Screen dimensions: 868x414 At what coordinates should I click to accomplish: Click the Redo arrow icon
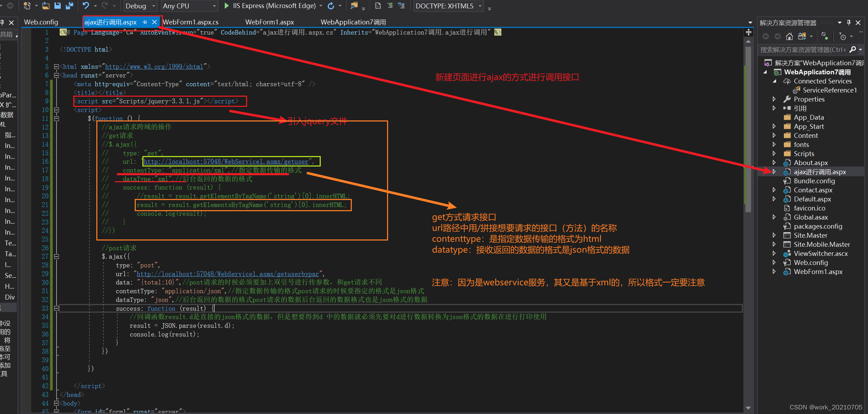pos(104,6)
